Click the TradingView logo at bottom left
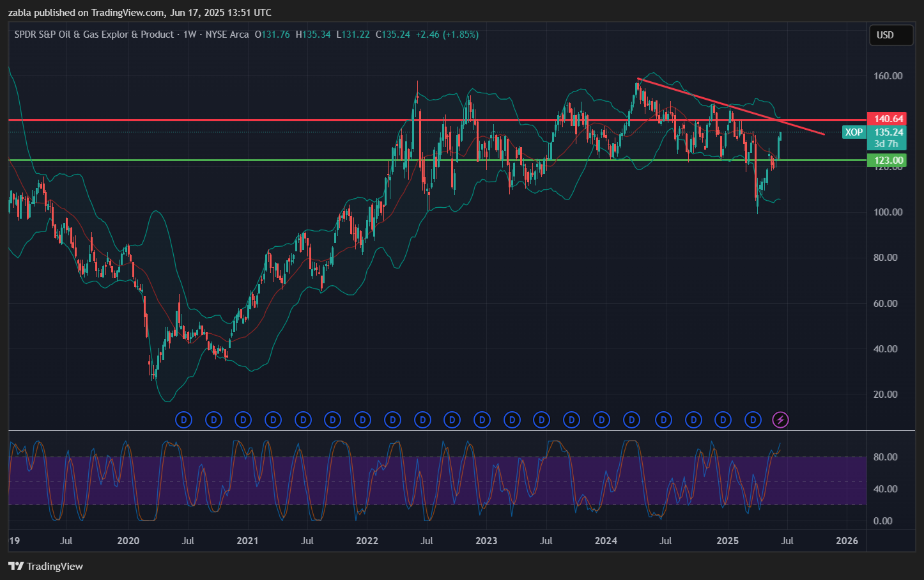The height and width of the screenshot is (580, 924). click(46, 566)
